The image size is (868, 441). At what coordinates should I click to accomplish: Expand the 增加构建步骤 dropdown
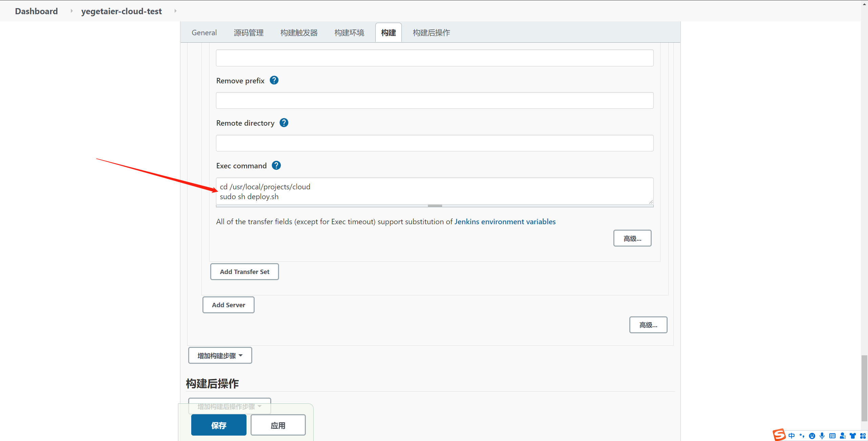(x=220, y=356)
